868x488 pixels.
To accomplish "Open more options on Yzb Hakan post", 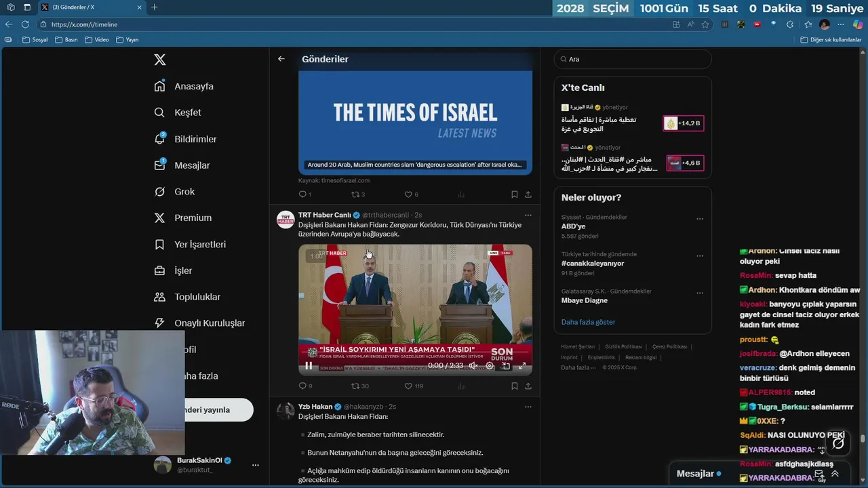I will click(x=528, y=407).
